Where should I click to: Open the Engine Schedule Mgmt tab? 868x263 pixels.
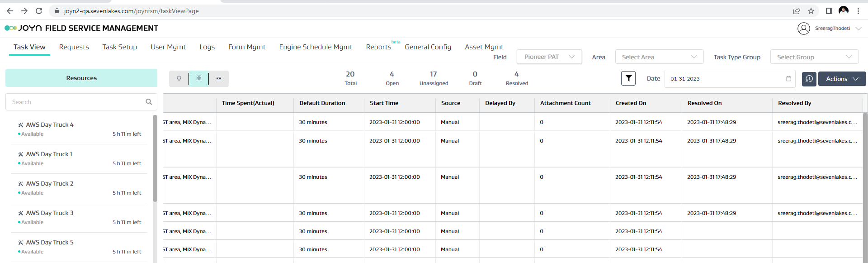316,47
